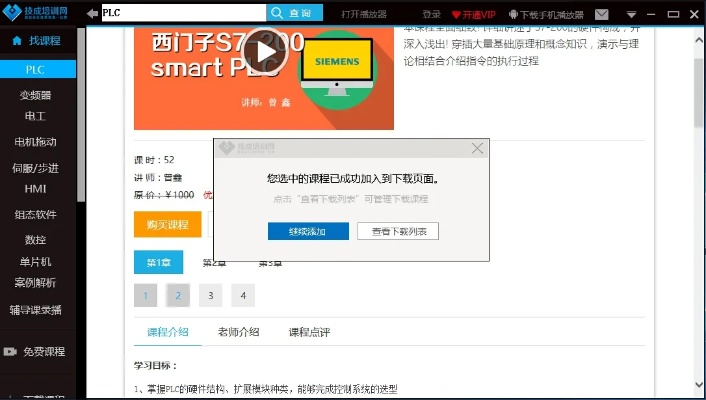Click the magnifier 查询 search button

[295, 13]
